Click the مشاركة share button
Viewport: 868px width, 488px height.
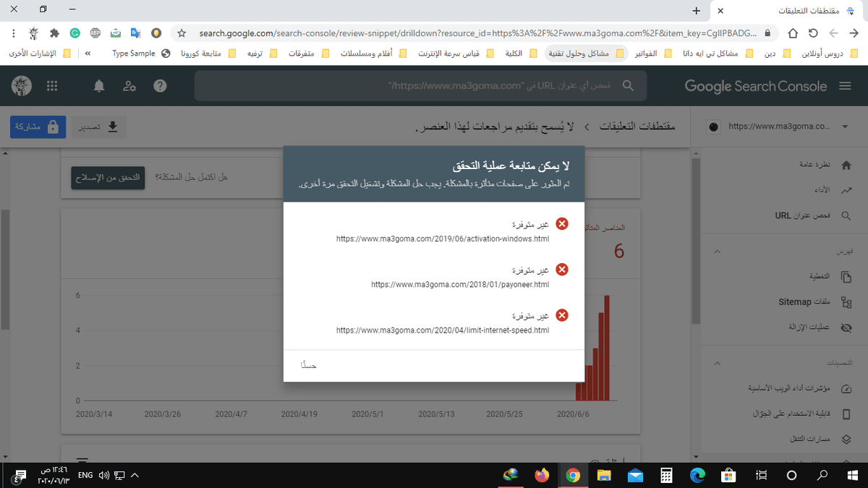pyautogui.click(x=38, y=127)
